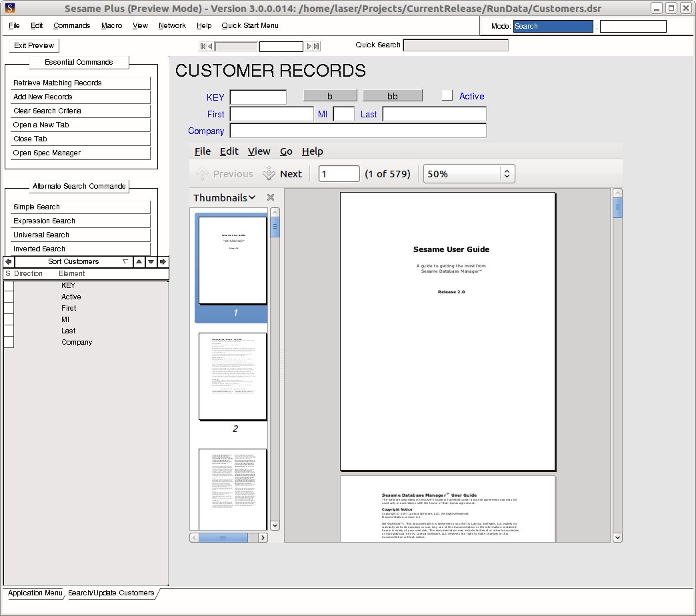Open the Macro menu
696x616 pixels.
point(111,25)
